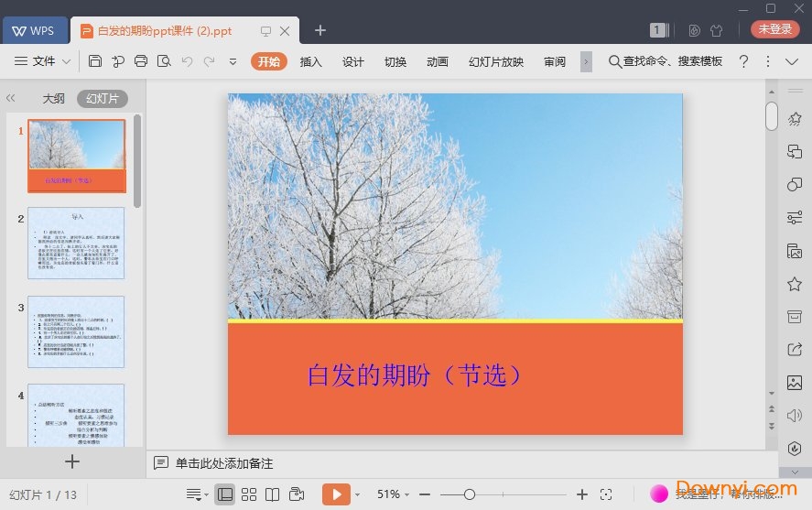Expand slideshow play options arrow
This screenshot has width=812, height=510.
pyautogui.click(x=357, y=495)
